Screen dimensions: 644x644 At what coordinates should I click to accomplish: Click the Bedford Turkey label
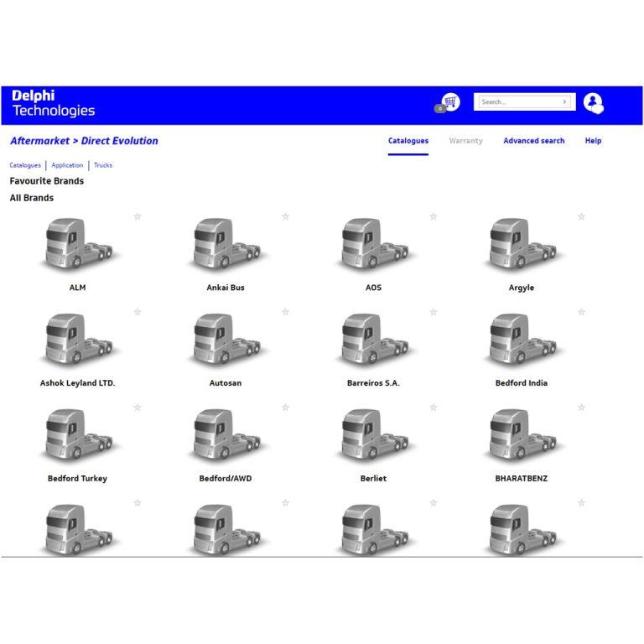77,478
